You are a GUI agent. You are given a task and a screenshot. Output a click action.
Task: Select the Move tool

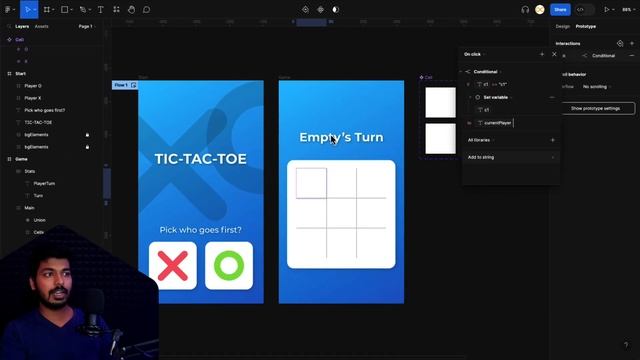(27, 9)
